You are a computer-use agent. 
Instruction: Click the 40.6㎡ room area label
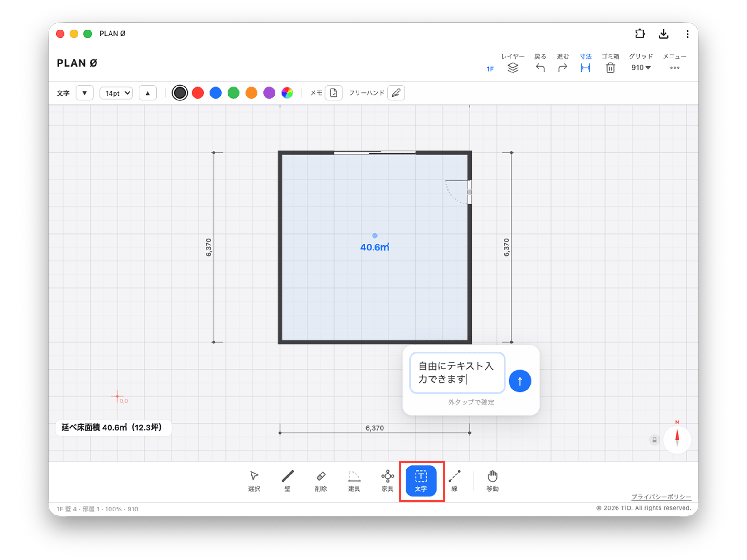tap(374, 247)
